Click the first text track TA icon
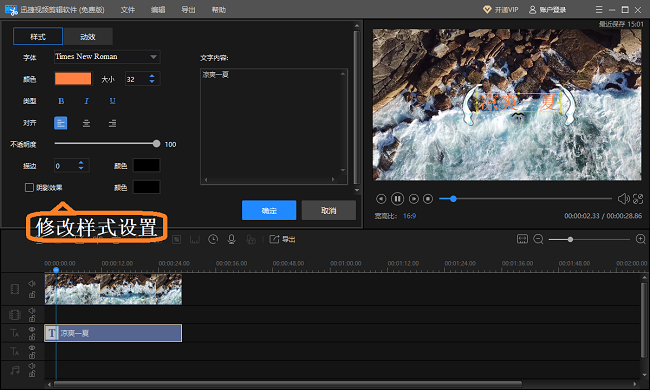650x390 pixels. (x=15, y=333)
